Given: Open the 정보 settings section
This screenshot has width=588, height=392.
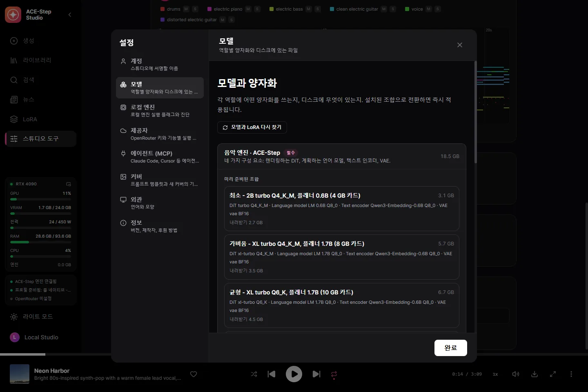Looking at the screenshot, I should [x=160, y=226].
